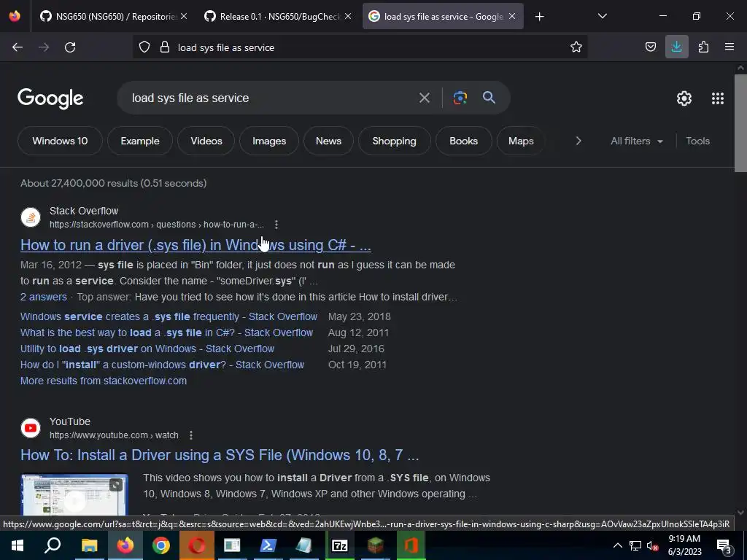Image resolution: width=747 pixels, height=560 pixels.
Task: List all open tabs
Action: point(602,17)
